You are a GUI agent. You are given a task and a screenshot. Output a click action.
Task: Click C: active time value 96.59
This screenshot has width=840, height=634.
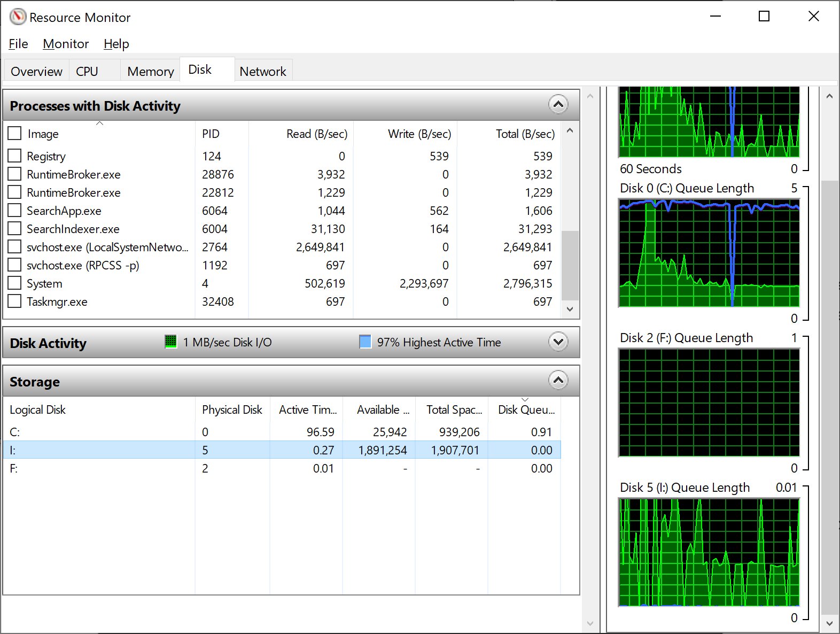[x=321, y=432]
